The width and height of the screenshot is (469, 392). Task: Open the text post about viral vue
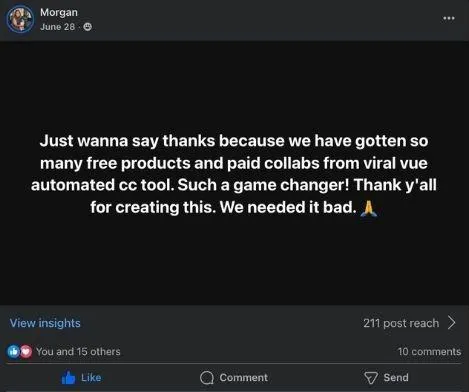click(x=234, y=174)
